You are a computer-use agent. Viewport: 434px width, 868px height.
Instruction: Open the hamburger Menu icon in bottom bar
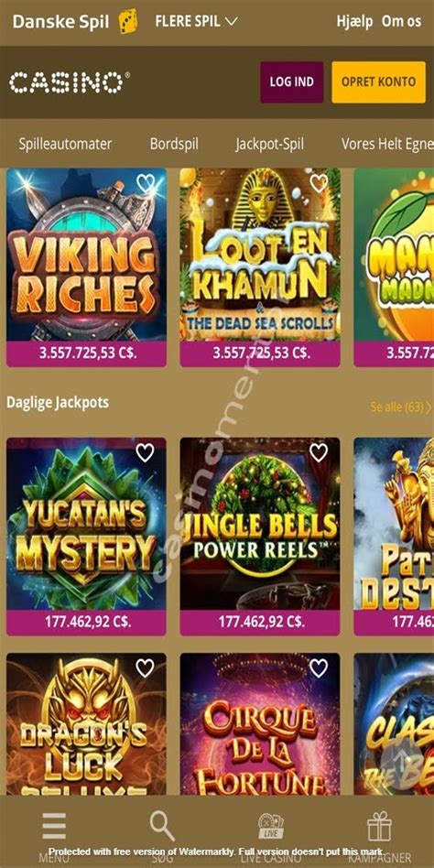point(54,826)
